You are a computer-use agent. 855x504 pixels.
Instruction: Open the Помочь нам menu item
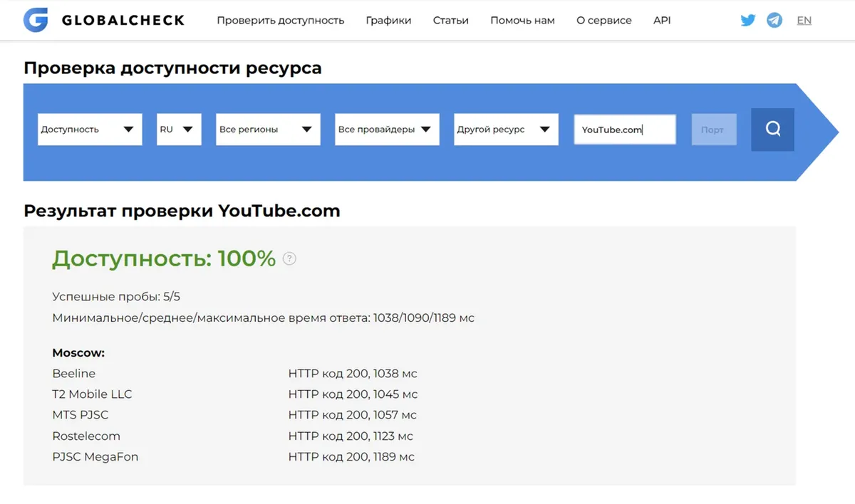[522, 21]
